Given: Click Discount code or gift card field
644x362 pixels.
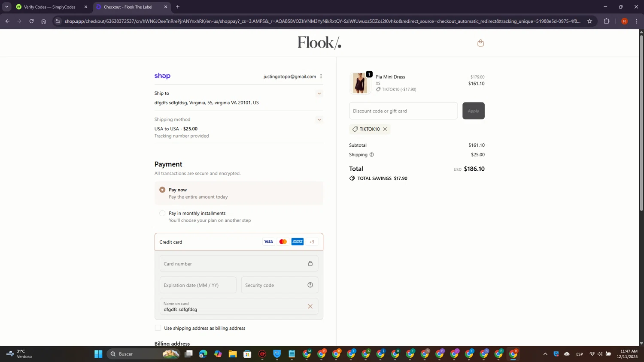Looking at the screenshot, I should 403,111.
